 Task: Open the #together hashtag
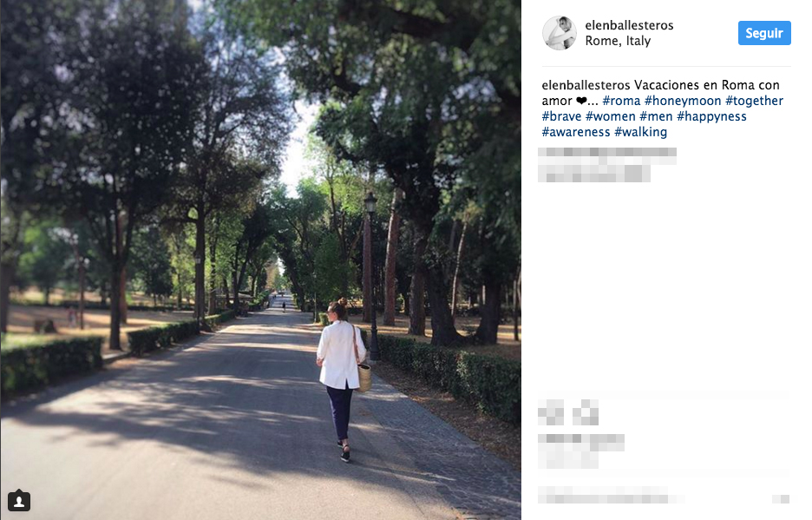click(x=754, y=101)
